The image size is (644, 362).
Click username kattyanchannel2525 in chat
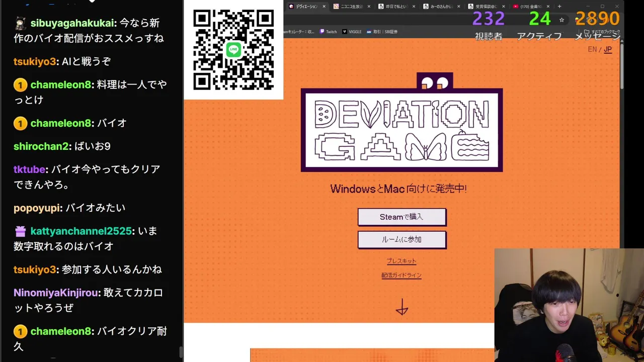[x=81, y=231]
